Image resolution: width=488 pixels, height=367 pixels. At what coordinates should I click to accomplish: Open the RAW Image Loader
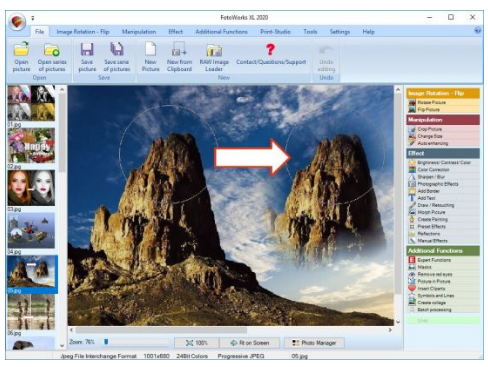point(214,57)
